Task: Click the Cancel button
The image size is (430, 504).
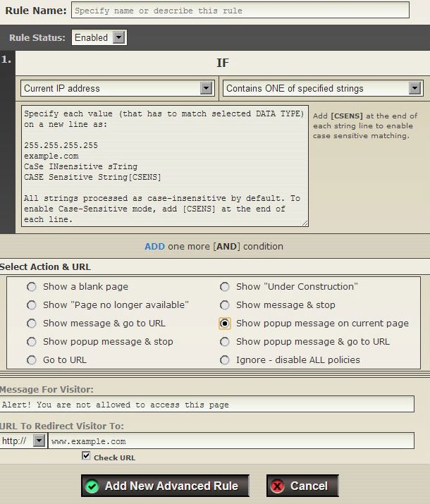Action: pos(302,486)
